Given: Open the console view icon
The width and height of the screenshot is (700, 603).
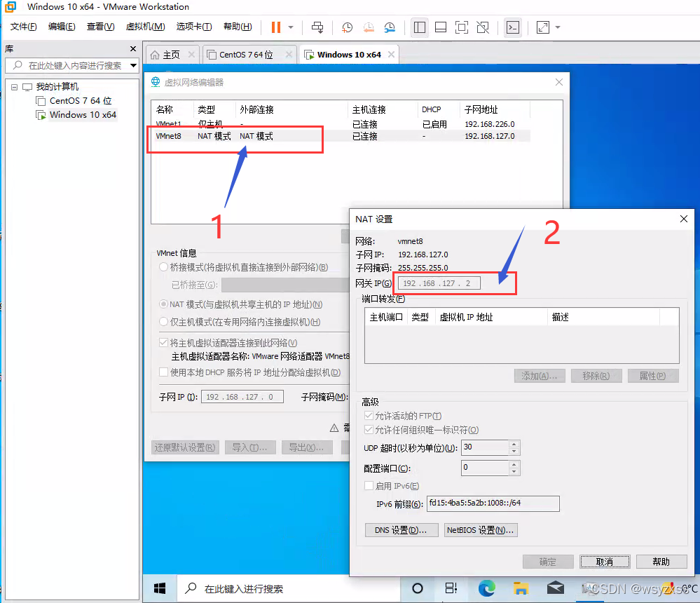Looking at the screenshot, I should pos(512,27).
